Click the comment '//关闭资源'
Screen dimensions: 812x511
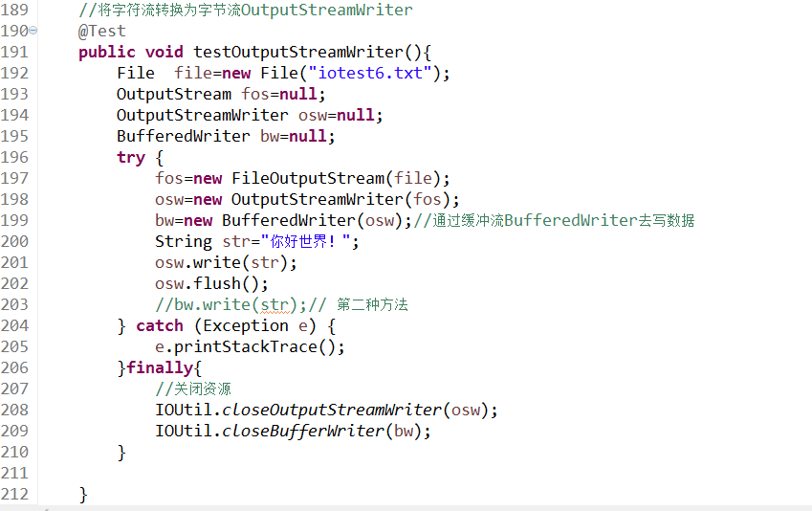[x=193, y=389]
